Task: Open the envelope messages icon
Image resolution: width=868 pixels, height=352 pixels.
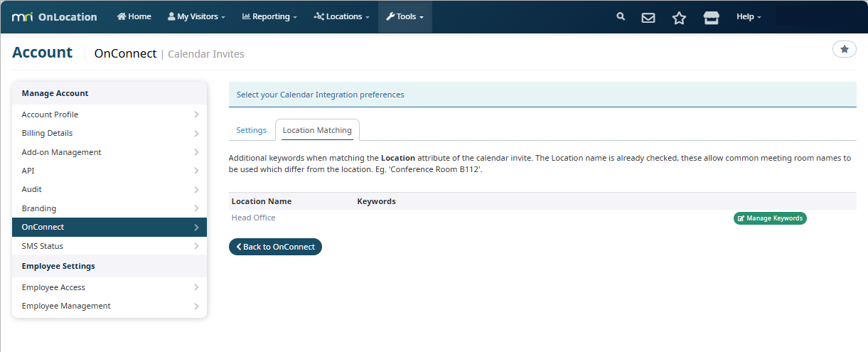Action: pos(648,17)
